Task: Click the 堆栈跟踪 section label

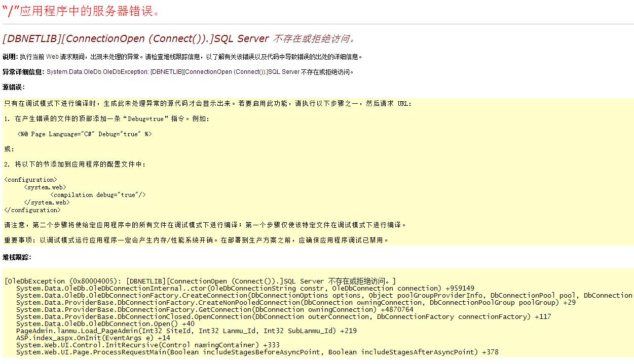Action: click(17, 257)
